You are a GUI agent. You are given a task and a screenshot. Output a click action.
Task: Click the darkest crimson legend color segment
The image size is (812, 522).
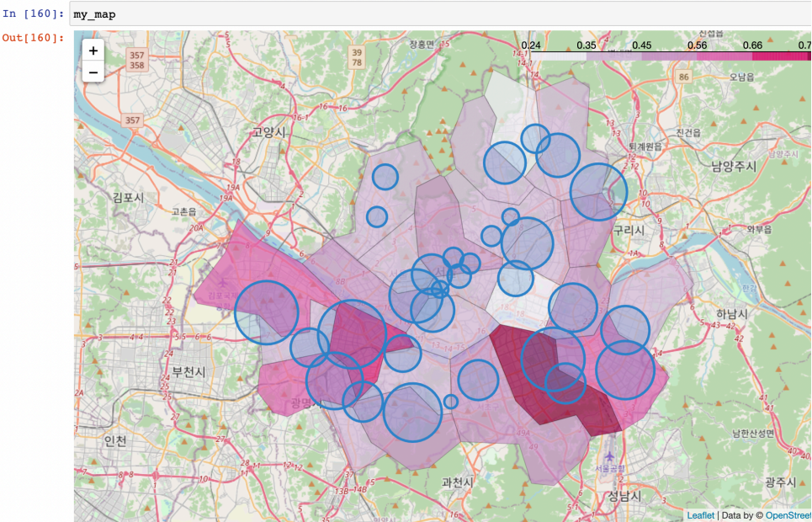782,56
